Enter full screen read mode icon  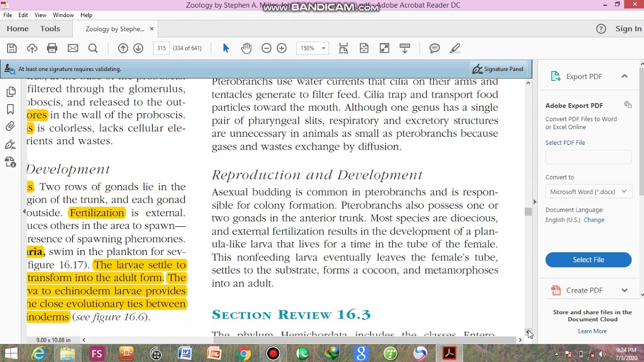pos(384,48)
